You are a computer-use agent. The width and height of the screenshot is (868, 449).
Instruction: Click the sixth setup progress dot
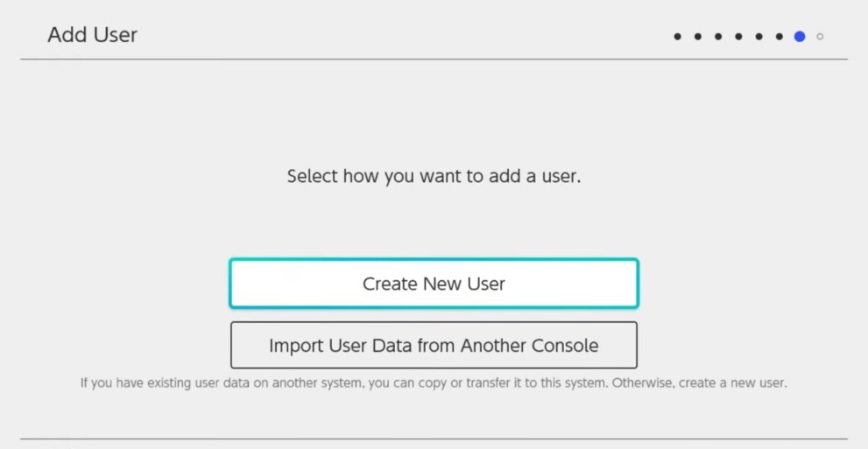778,37
